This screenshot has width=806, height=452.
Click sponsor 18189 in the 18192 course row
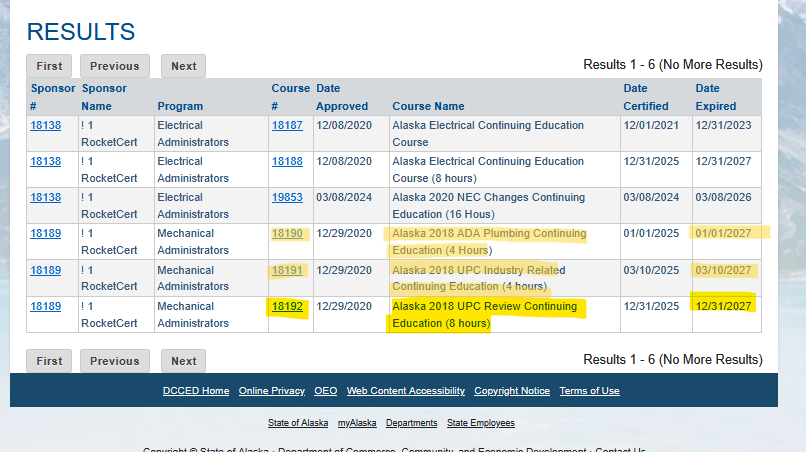click(45, 306)
